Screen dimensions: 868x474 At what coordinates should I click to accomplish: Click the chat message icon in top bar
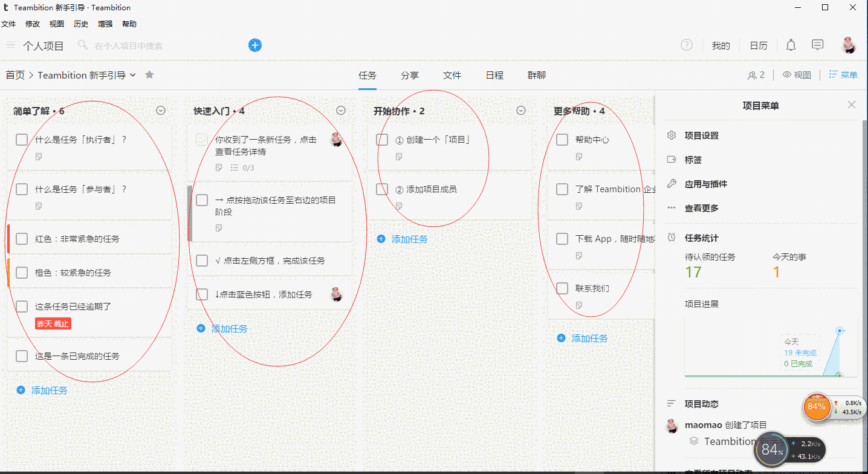[817, 45]
